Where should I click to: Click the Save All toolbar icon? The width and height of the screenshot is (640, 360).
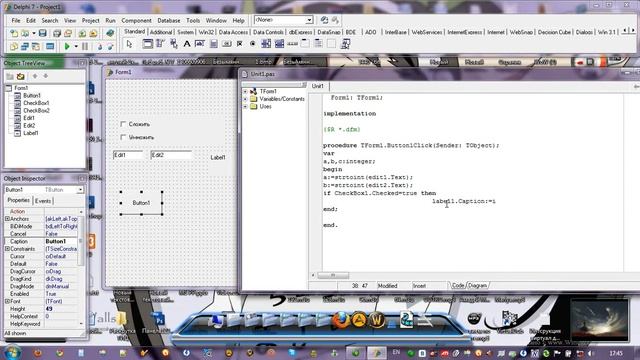(x=57, y=33)
